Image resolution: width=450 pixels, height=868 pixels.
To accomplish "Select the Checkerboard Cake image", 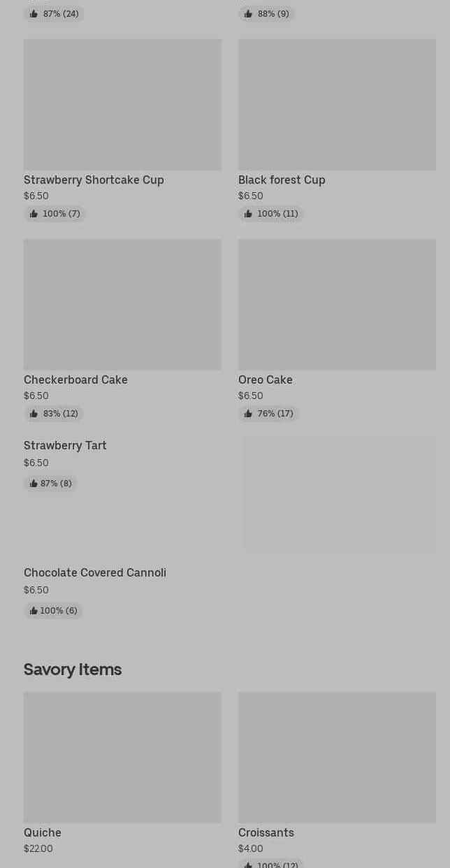I will [122, 305].
